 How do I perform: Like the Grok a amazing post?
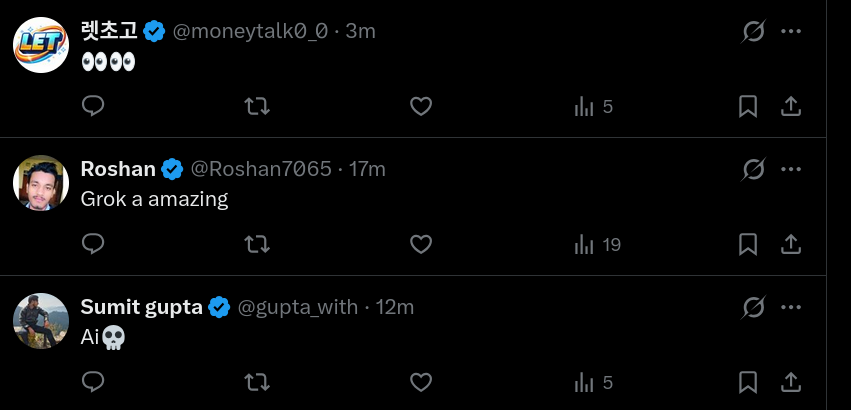[421, 244]
